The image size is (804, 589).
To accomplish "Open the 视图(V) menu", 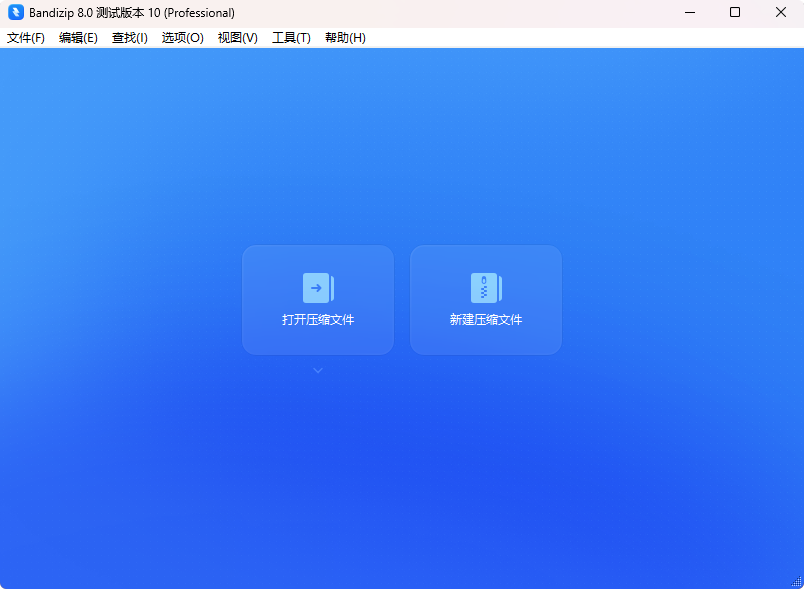I will pyautogui.click(x=237, y=38).
